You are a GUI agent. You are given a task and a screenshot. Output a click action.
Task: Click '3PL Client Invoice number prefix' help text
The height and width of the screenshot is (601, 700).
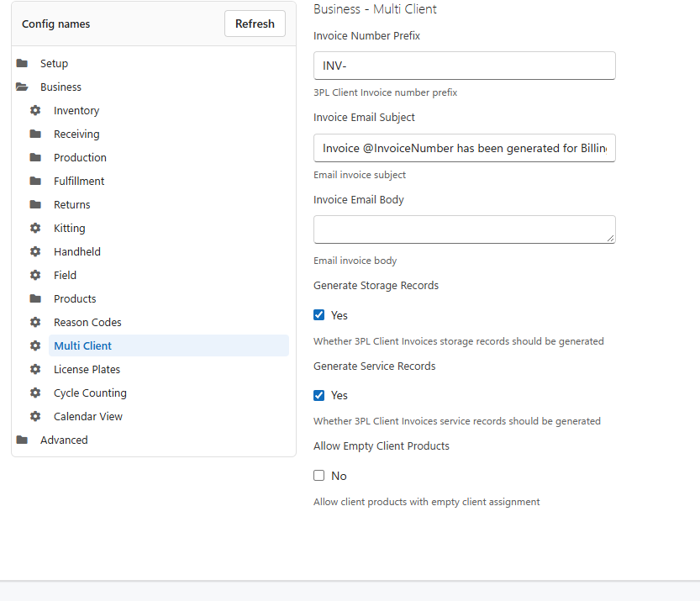click(x=385, y=92)
